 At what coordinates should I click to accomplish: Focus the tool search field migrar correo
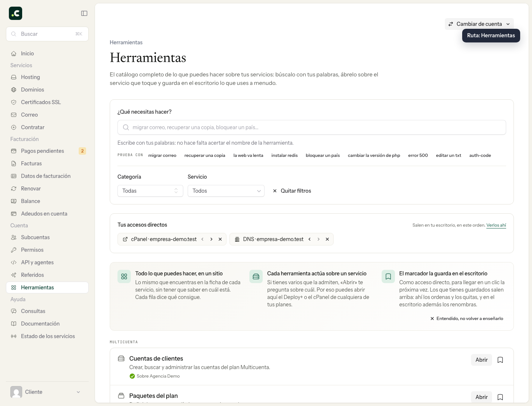coord(312,127)
